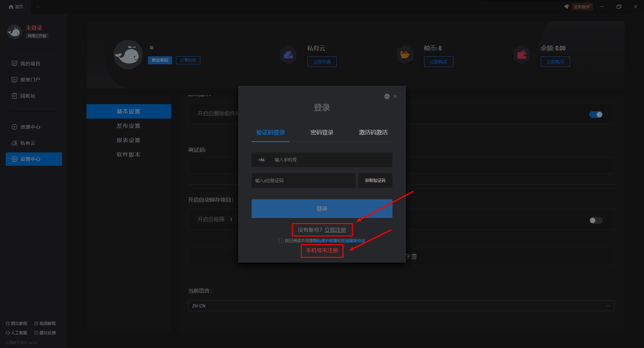
Task: Open the 报表设置 settings tab
Action: [x=129, y=140]
